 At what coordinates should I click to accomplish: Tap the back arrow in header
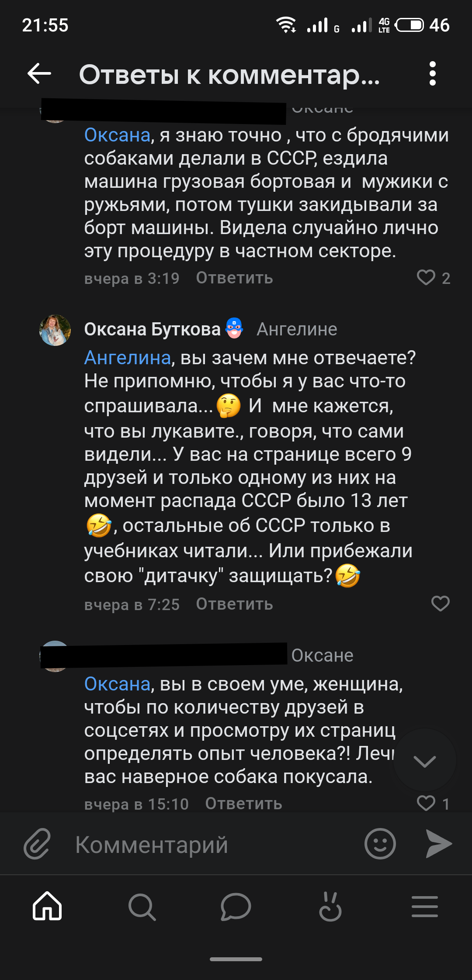[39, 73]
